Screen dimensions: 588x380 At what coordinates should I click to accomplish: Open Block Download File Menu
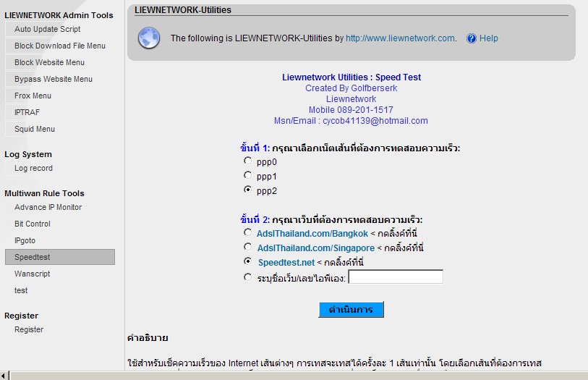point(59,46)
